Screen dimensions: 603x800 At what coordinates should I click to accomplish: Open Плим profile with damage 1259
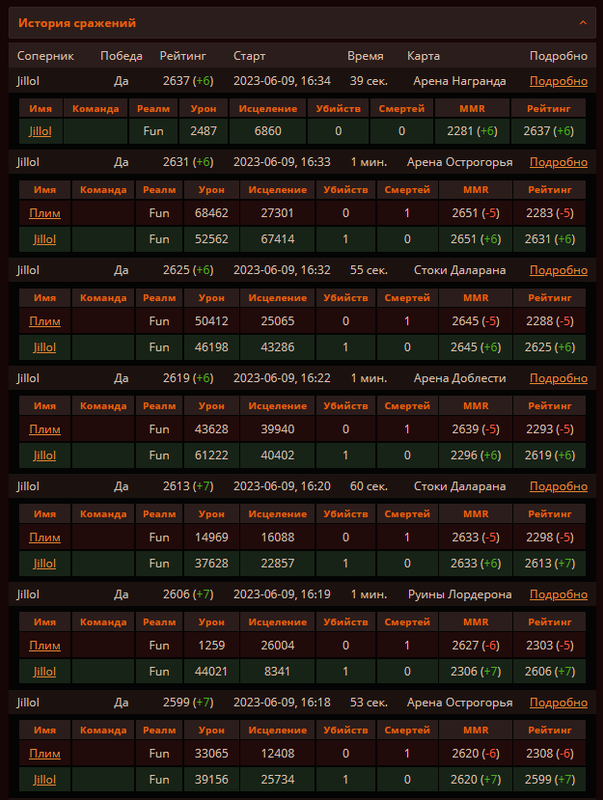[45, 645]
